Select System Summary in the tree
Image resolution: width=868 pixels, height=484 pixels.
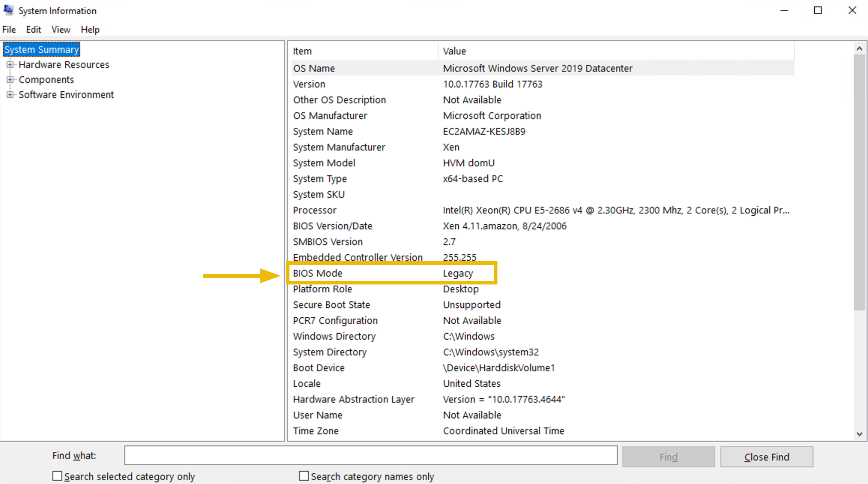[42, 50]
